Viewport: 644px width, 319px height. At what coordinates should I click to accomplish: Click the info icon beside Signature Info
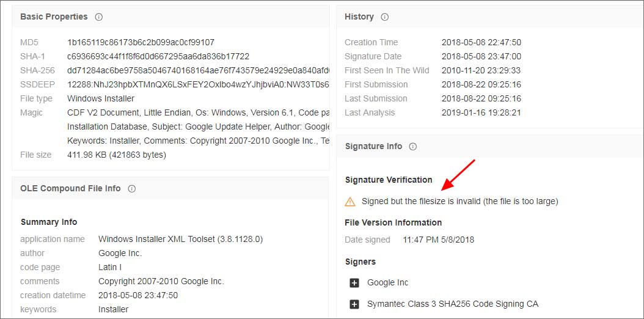413,147
